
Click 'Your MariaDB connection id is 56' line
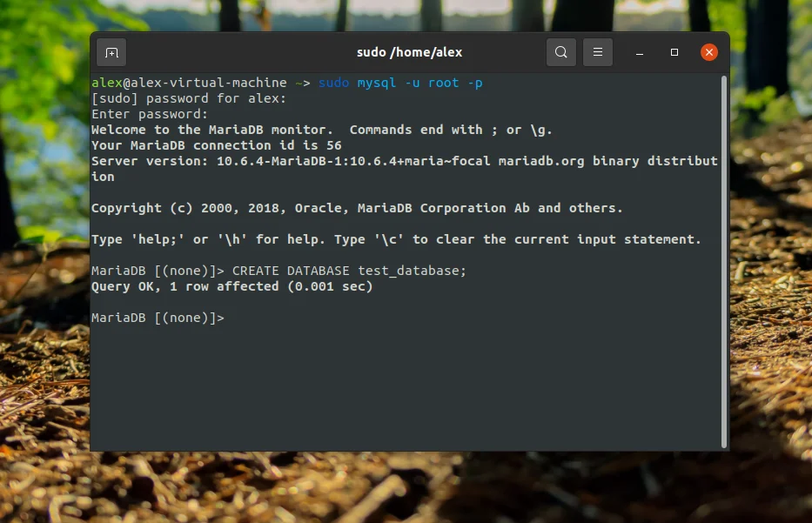coord(217,145)
